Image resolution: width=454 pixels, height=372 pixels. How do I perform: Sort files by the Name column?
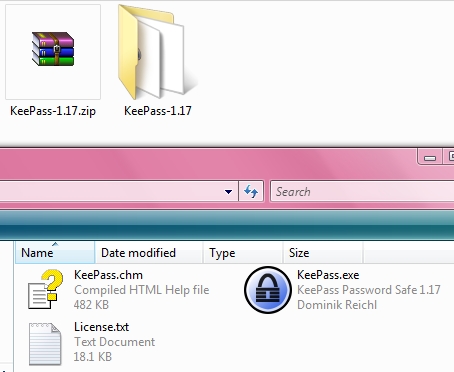tap(55, 253)
